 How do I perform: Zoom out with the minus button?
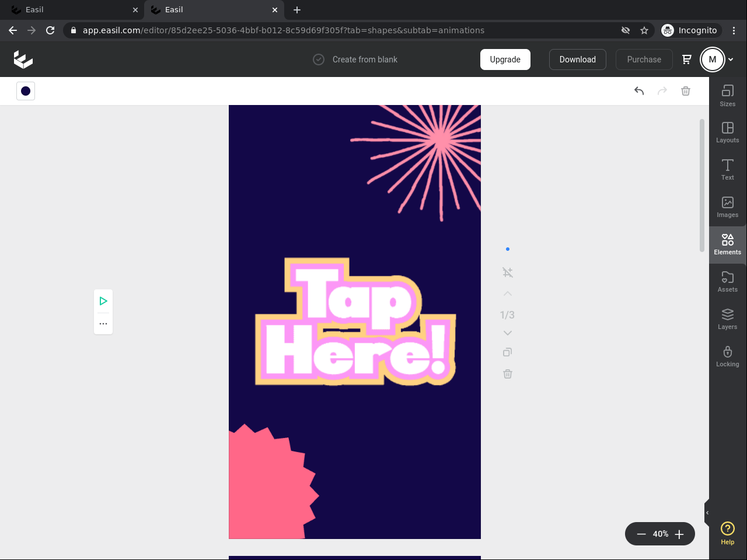coord(641,534)
